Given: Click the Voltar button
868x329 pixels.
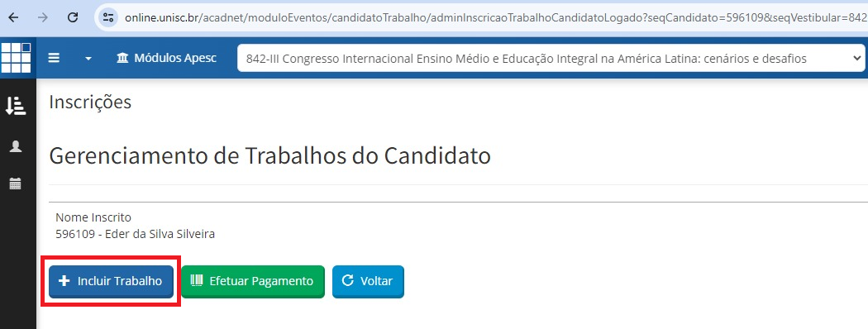Looking at the screenshot, I should [368, 281].
